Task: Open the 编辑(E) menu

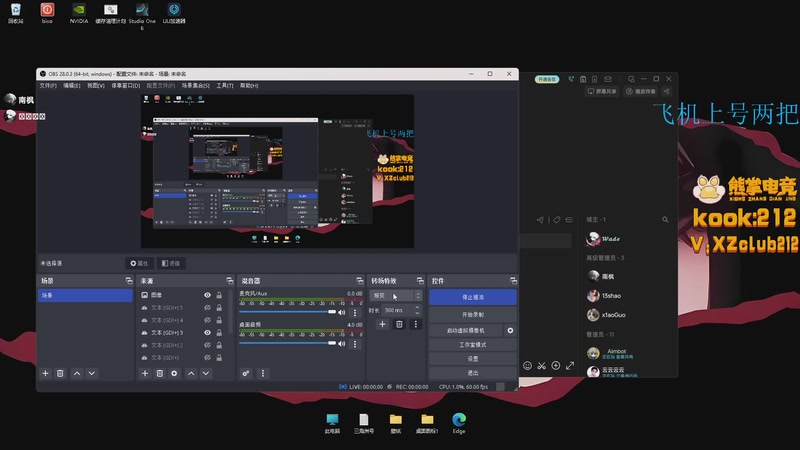Action: pyautogui.click(x=71, y=86)
